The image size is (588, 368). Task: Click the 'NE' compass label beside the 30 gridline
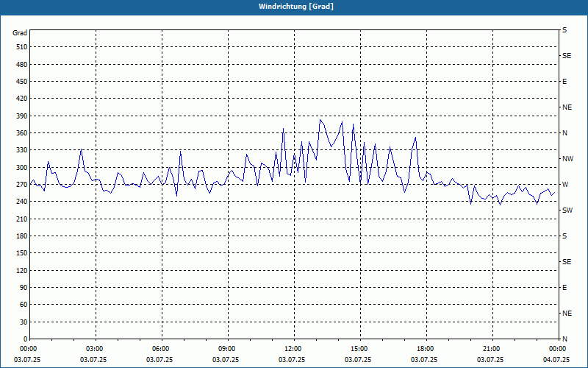click(x=567, y=314)
